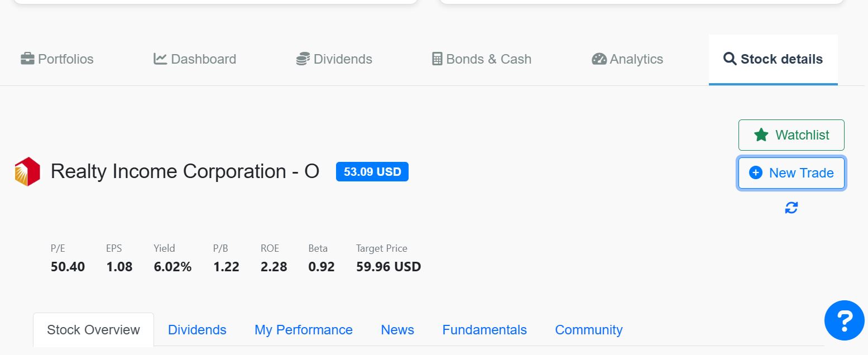Select the Analytics tab
Screen dimensions: 868x355
[627, 59]
